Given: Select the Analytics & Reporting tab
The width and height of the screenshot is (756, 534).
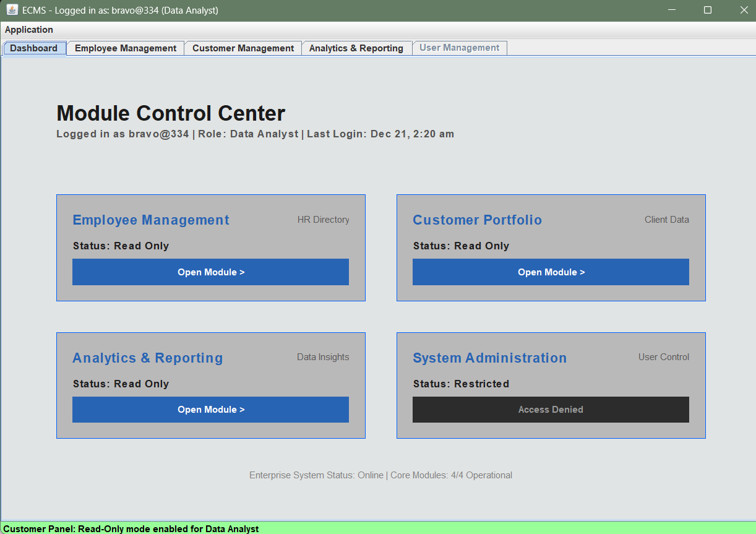Looking at the screenshot, I should 357,48.
